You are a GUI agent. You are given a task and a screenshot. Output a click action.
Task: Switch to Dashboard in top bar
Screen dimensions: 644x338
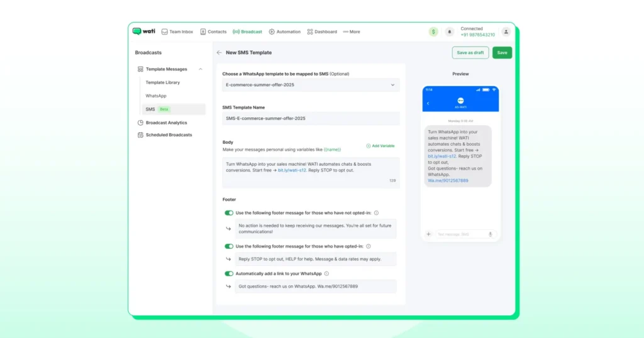[x=322, y=31]
